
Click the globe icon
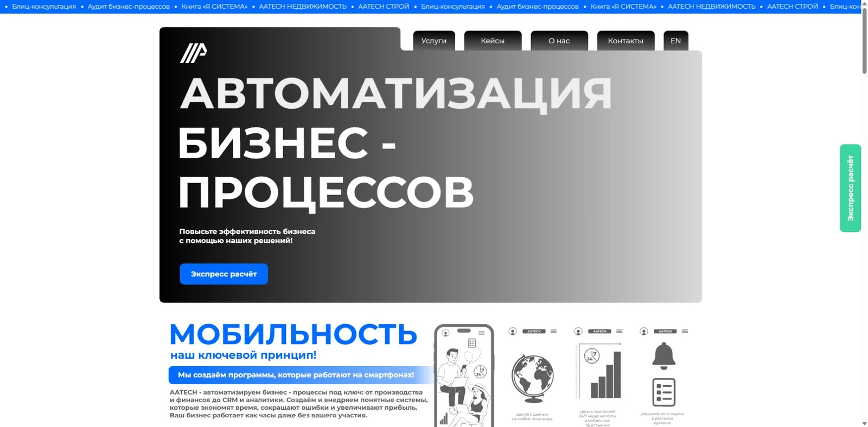coord(532,379)
